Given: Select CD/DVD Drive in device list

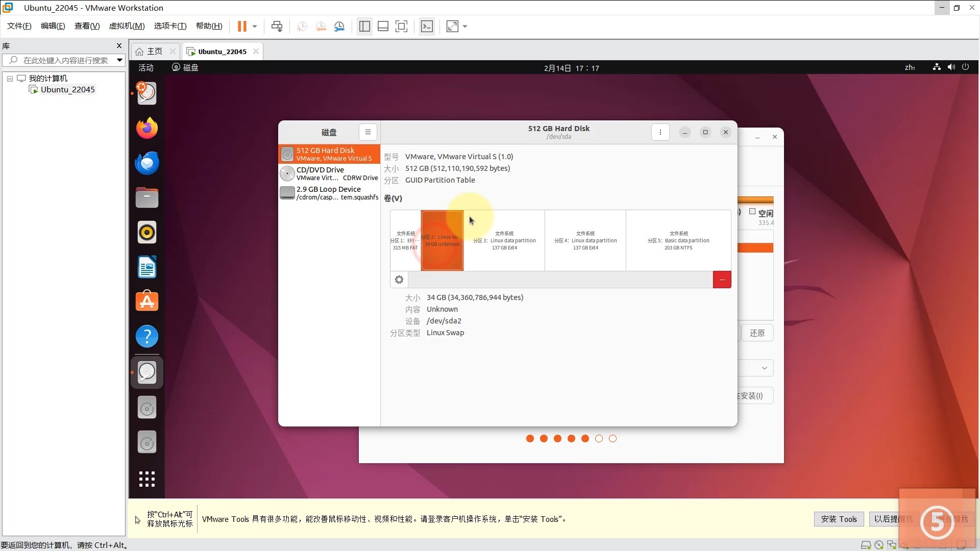Looking at the screenshot, I should click(329, 173).
